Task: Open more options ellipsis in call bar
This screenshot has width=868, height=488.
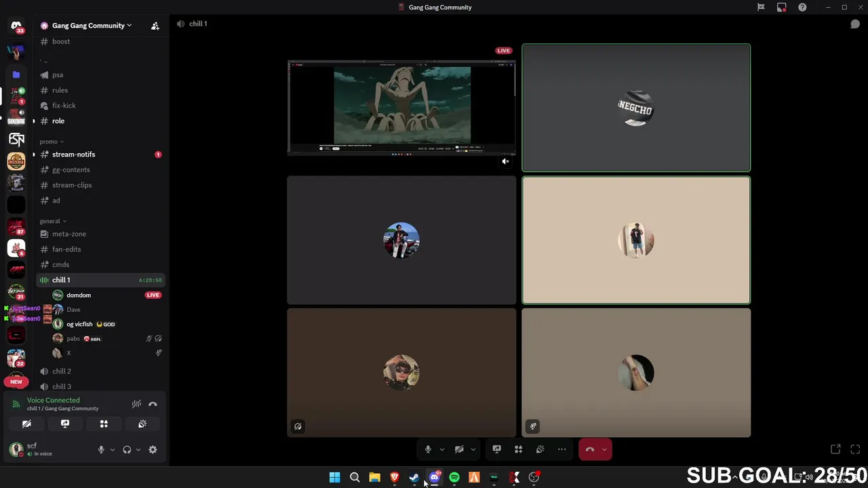Action: click(561, 449)
